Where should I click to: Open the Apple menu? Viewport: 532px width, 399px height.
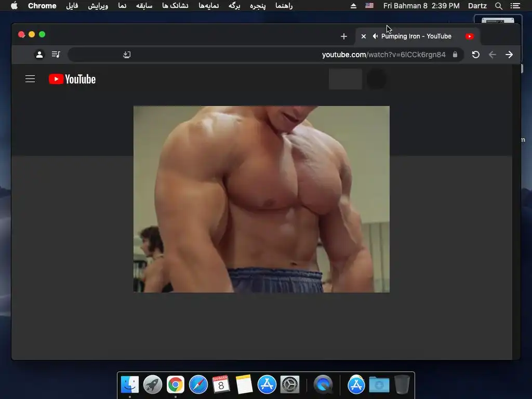click(14, 6)
